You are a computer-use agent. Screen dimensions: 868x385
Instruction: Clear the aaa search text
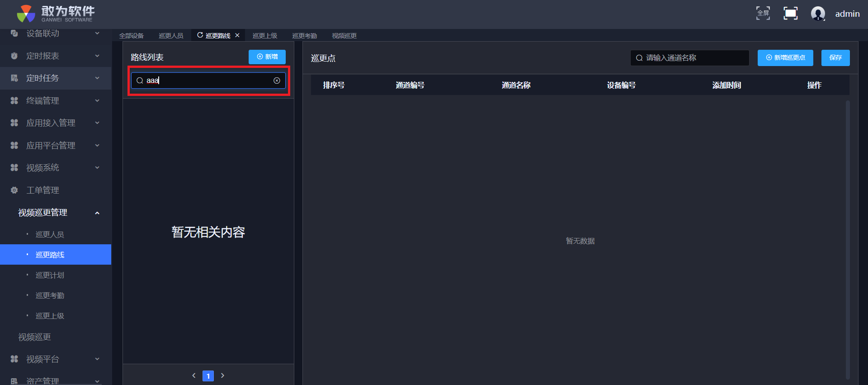tap(277, 81)
